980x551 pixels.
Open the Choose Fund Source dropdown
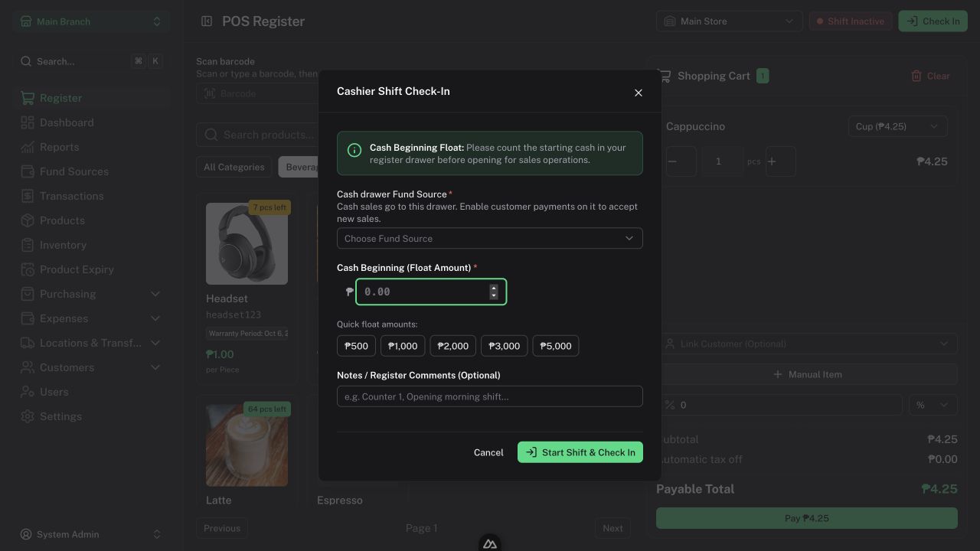click(x=489, y=238)
